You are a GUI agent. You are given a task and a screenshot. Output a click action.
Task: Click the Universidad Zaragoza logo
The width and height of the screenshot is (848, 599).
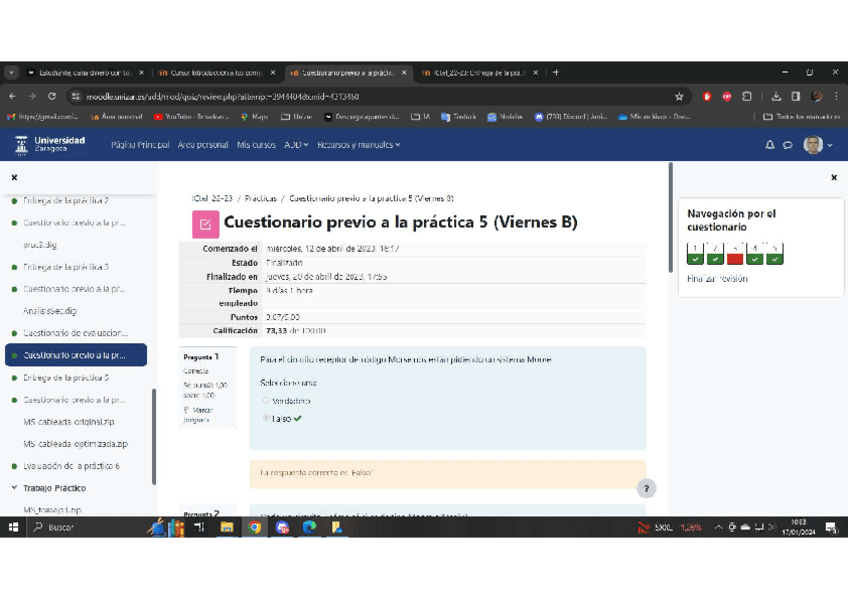50,144
